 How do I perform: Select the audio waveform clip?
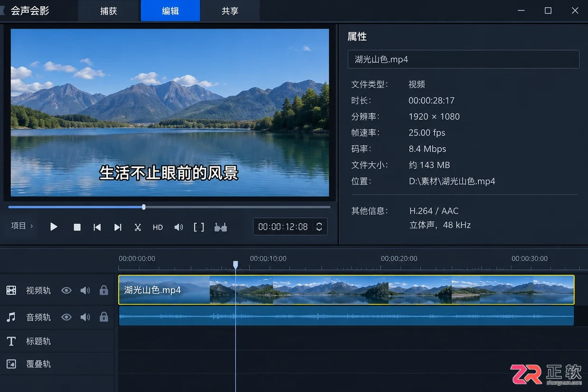coord(346,316)
